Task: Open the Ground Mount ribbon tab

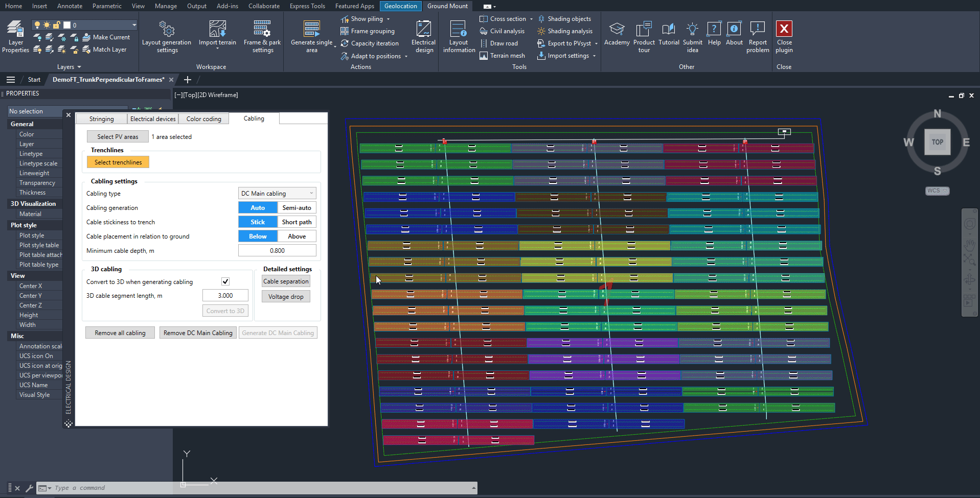Action: (x=447, y=6)
